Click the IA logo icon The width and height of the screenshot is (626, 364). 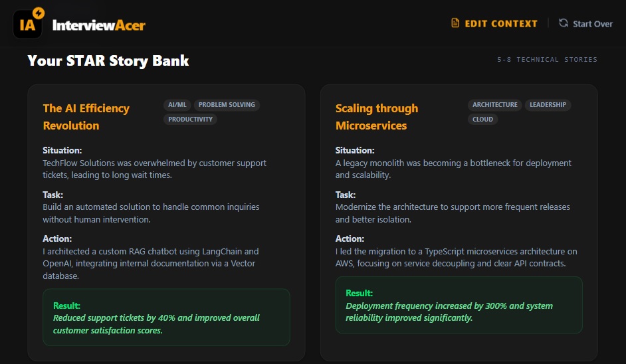(27, 25)
